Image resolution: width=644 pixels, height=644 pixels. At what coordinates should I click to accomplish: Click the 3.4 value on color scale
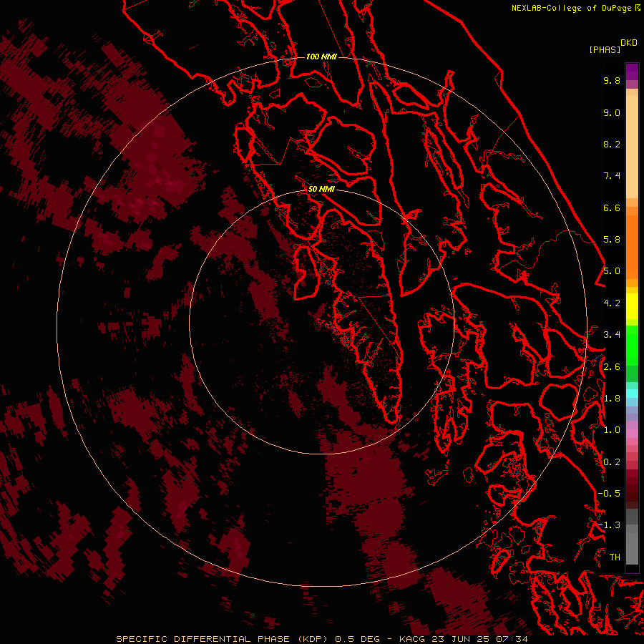point(612,335)
